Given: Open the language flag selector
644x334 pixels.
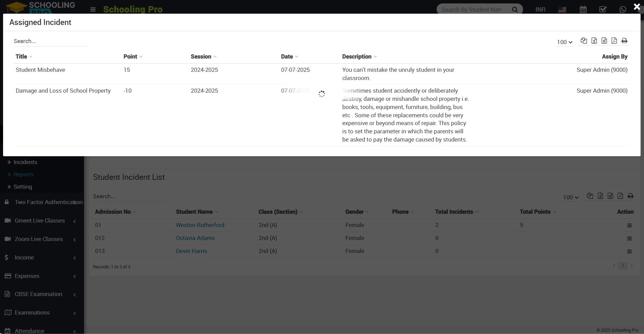Looking at the screenshot, I should 562,10.
